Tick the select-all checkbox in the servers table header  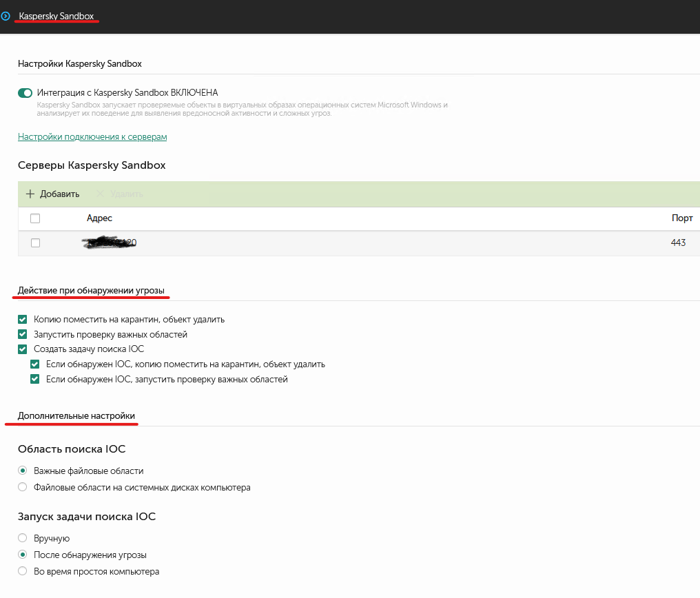(x=35, y=218)
